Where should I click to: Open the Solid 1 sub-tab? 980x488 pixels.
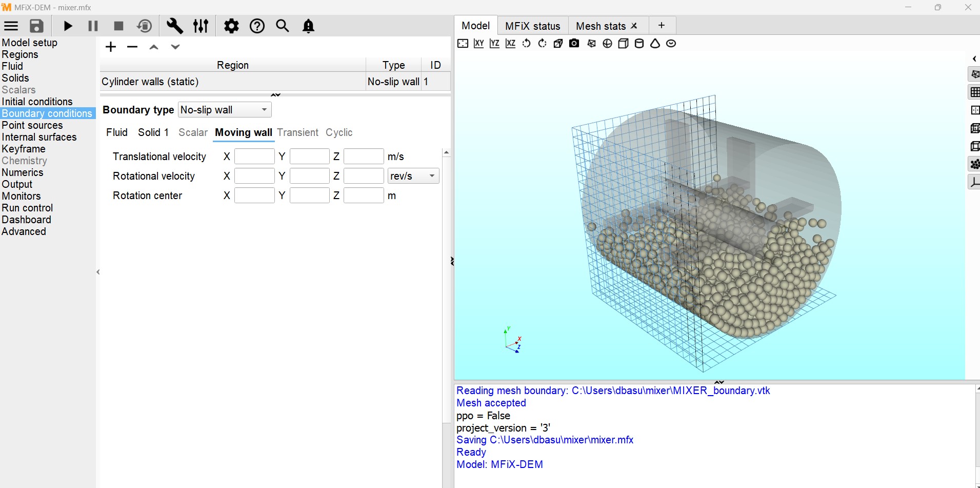coord(153,132)
